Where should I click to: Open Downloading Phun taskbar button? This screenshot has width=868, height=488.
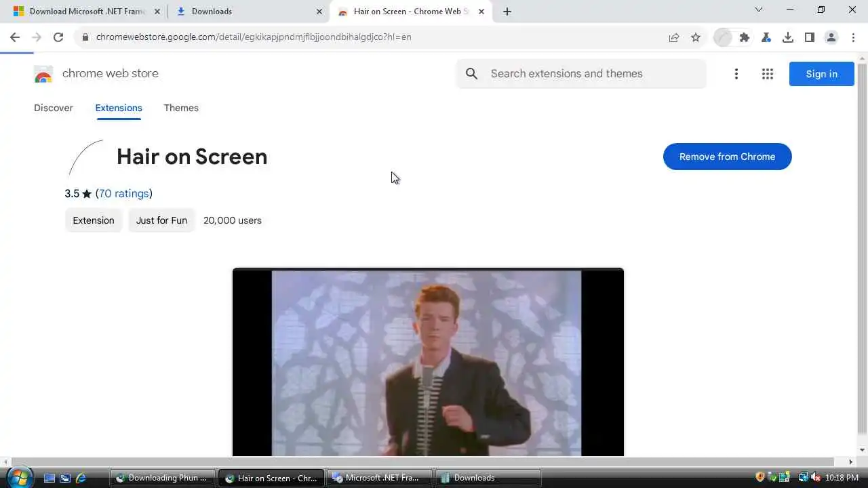[162, 478]
